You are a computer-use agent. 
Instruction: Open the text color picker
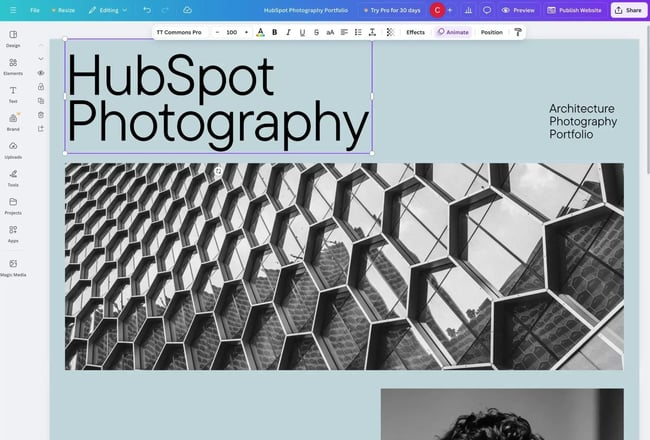click(260, 32)
